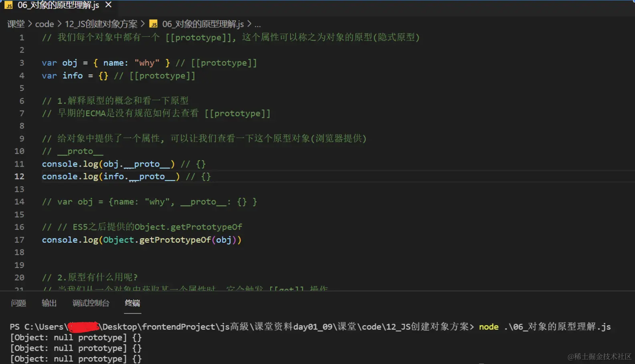This screenshot has width=635, height=364.
Task: Click the '早期的ECMA是没有规范如何去查看' comment line
Action: pyautogui.click(x=156, y=113)
